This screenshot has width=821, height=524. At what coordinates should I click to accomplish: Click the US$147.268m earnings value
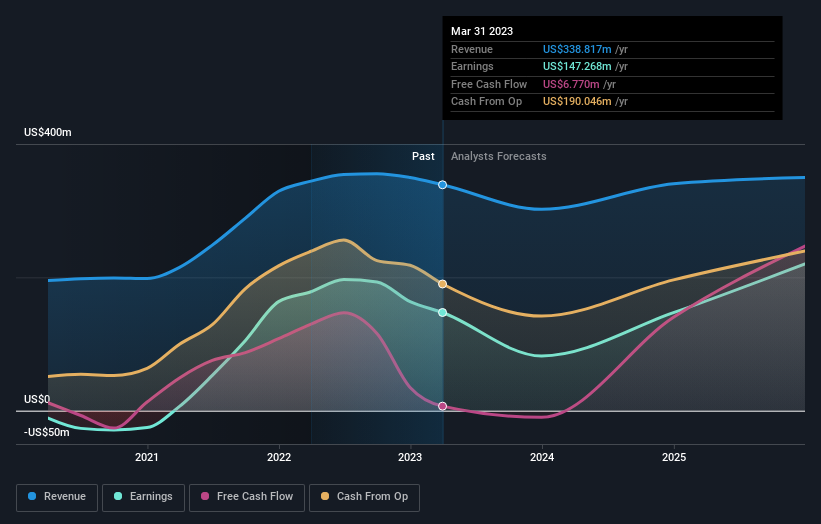coord(577,66)
